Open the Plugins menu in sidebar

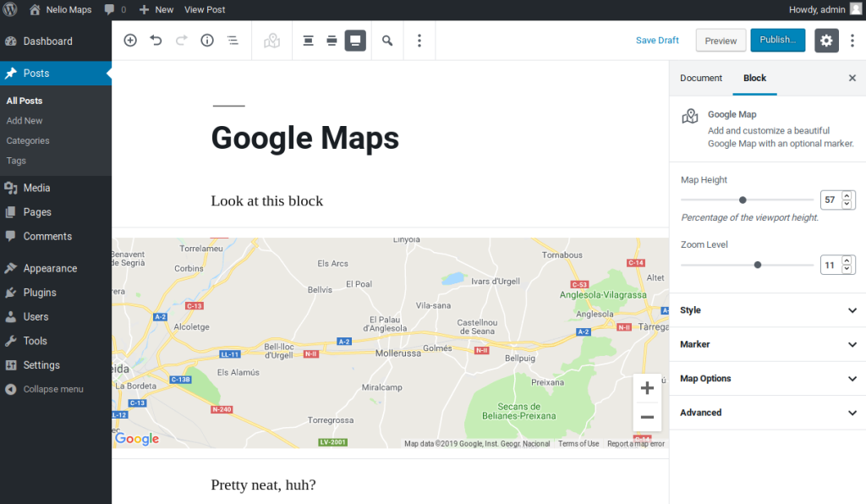click(40, 293)
